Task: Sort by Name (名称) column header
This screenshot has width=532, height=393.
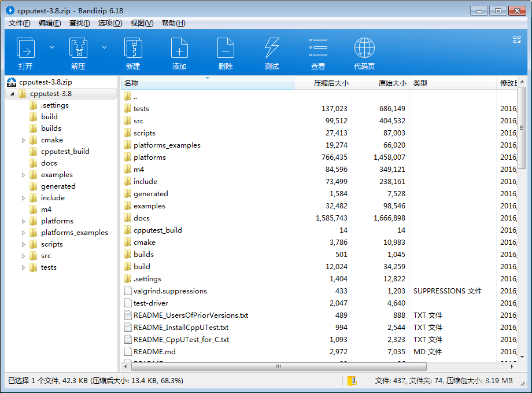Action: click(207, 83)
